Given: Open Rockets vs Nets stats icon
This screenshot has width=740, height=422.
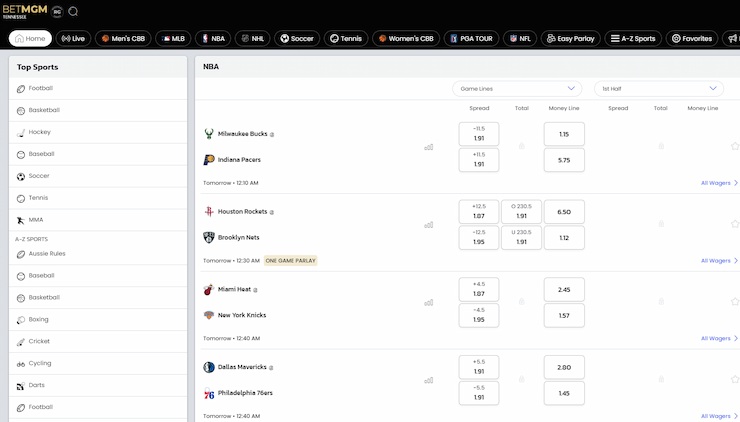Looking at the screenshot, I should point(429,225).
